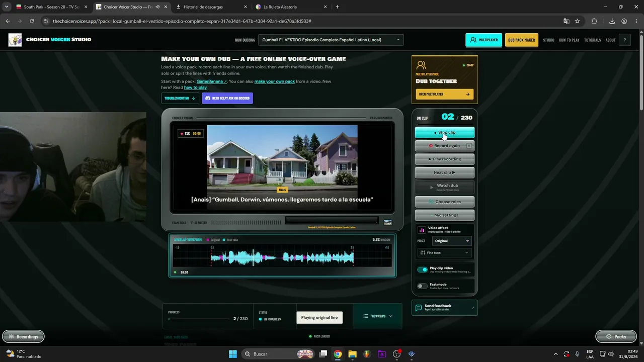The height and width of the screenshot is (362, 644).
Task: Advance to the Next clip
Action: pyautogui.click(x=444, y=172)
